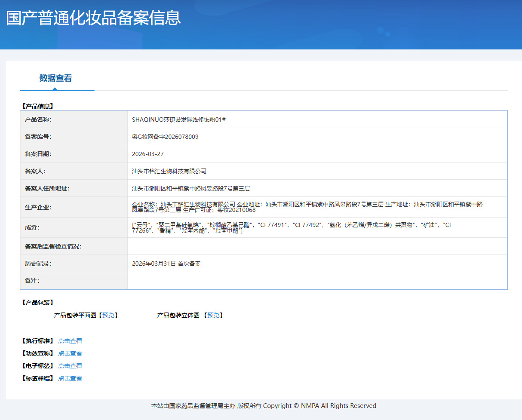The height and width of the screenshot is (420, 522).
Task: Click the 备案人住所地址 address value
Action: [x=191, y=188]
